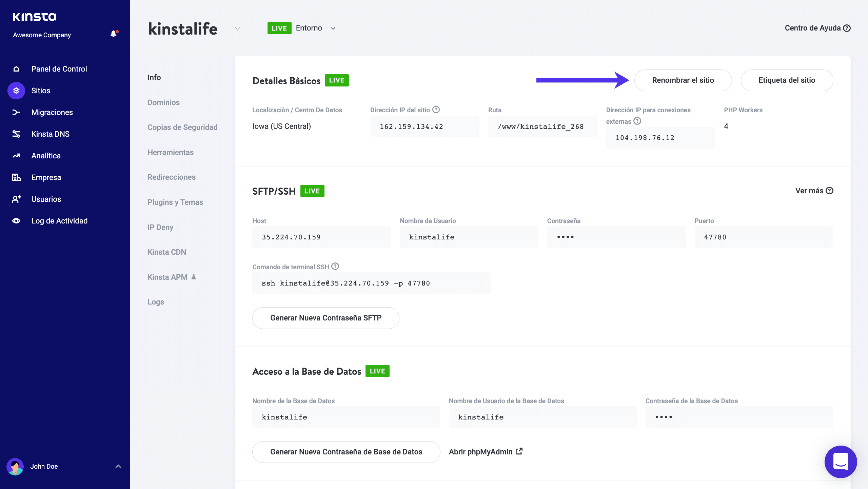This screenshot has height=489, width=868.
Task: Open the Herramientas tab
Action: 171,152
